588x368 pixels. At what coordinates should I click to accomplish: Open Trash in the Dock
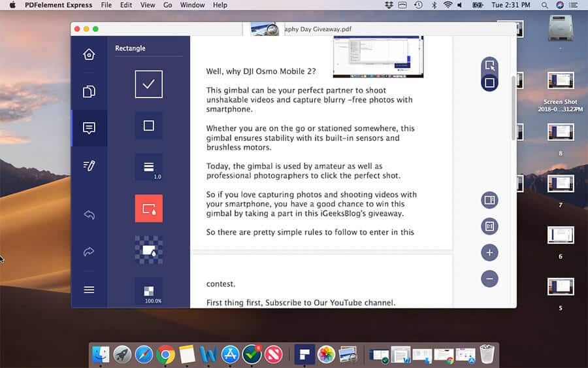tap(487, 354)
